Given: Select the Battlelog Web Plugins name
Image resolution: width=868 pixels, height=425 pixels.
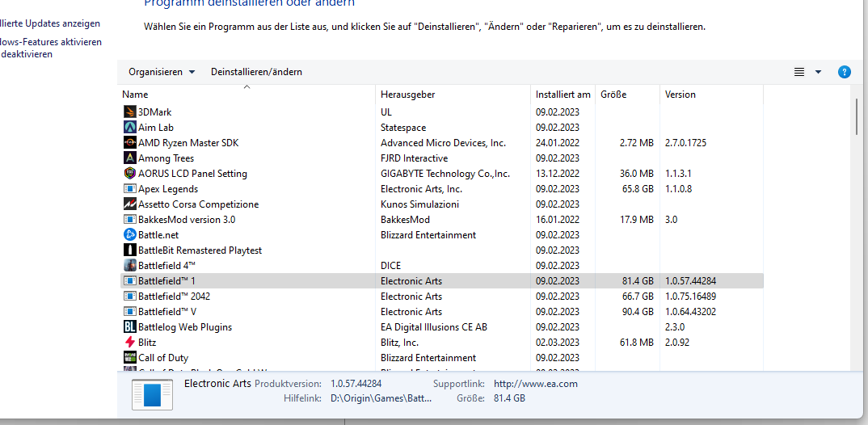Looking at the screenshot, I should coord(185,327).
